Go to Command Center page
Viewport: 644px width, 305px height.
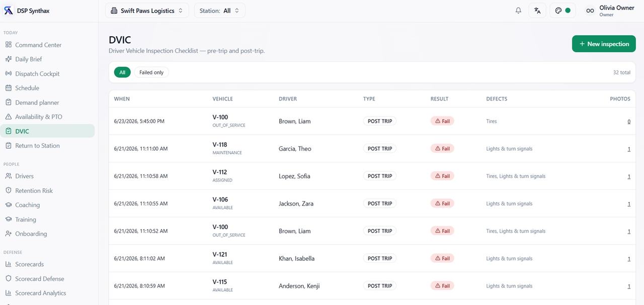click(x=38, y=45)
